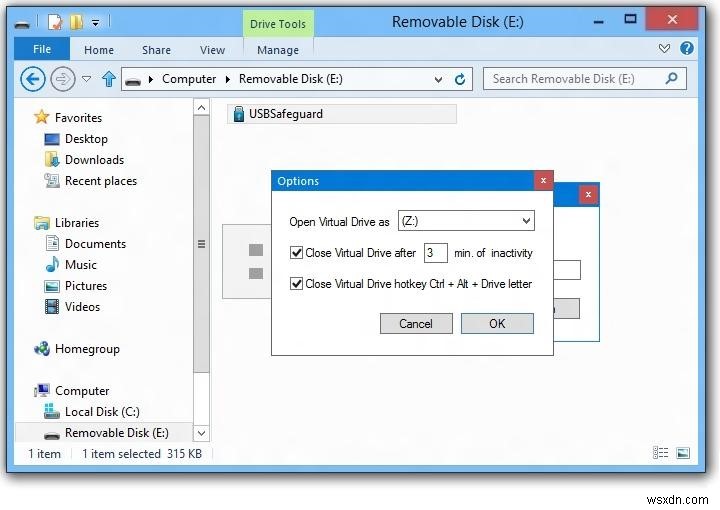720x510 pixels.
Task: Click the Back navigation arrow
Action: tap(33, 79)
